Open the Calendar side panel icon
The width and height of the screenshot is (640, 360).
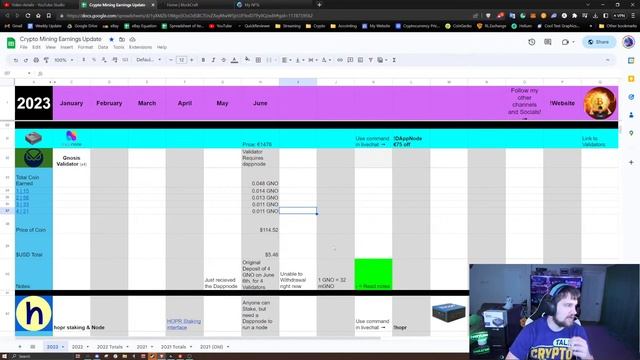tap(631, 60)
